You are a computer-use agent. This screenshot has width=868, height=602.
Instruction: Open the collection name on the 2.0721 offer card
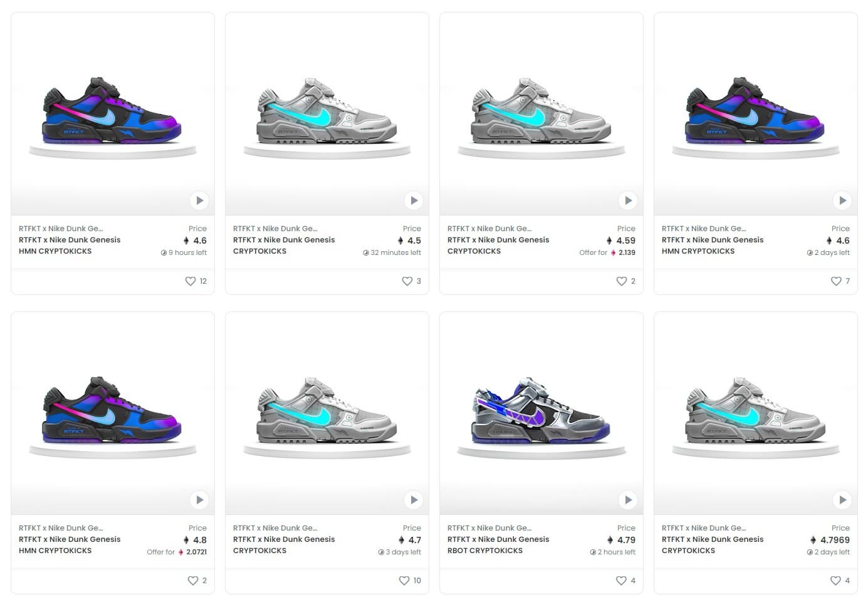(61, 528)
